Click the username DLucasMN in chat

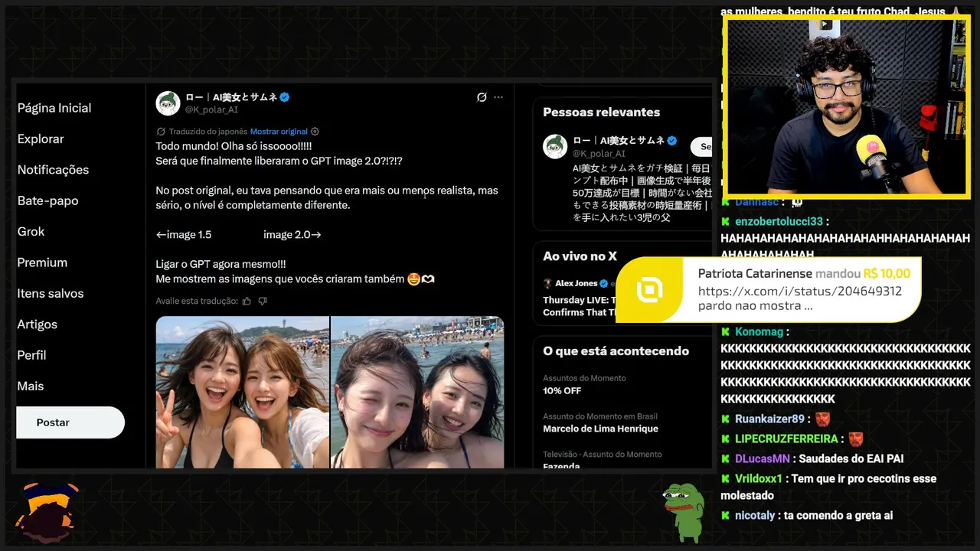[763, 459]
